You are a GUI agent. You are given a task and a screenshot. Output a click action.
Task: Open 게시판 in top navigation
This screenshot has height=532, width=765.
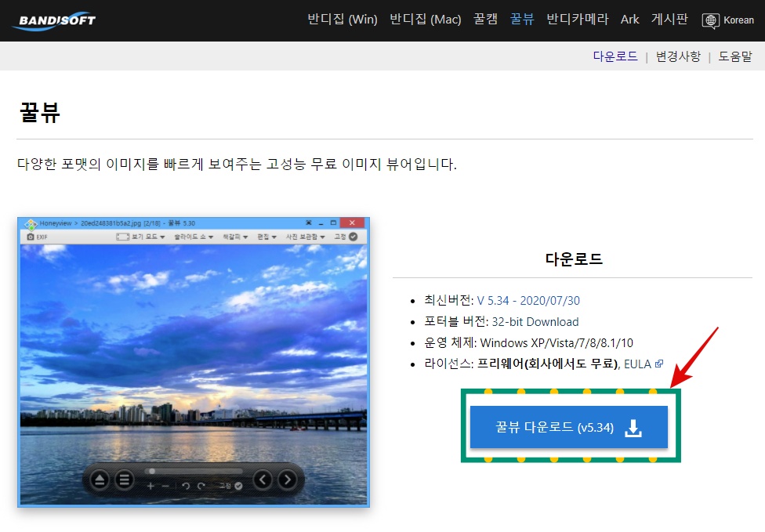[669, 19]
